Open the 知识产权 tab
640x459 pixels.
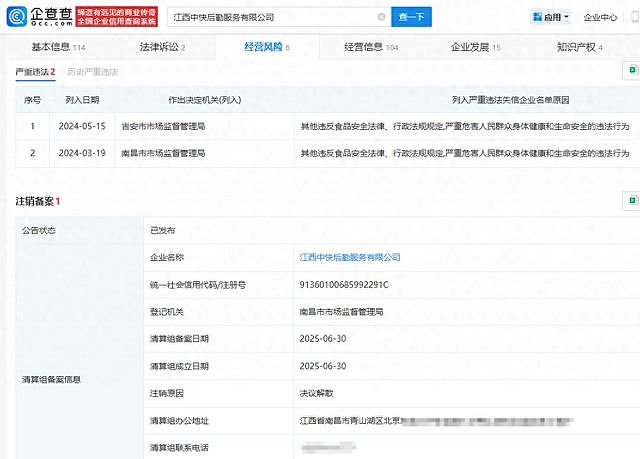[x=580, y=47]
